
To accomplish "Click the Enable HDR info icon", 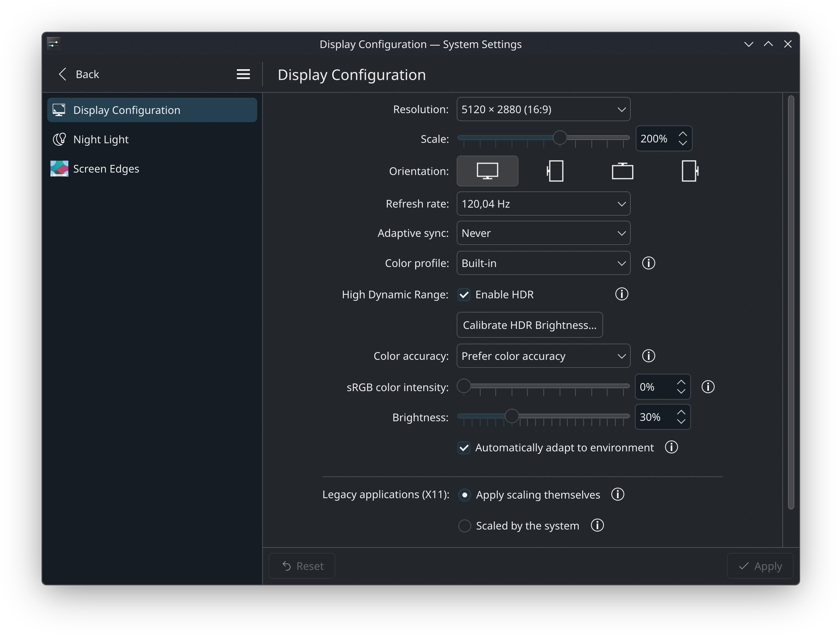I will pyautogui.click(x=621, y=294).
